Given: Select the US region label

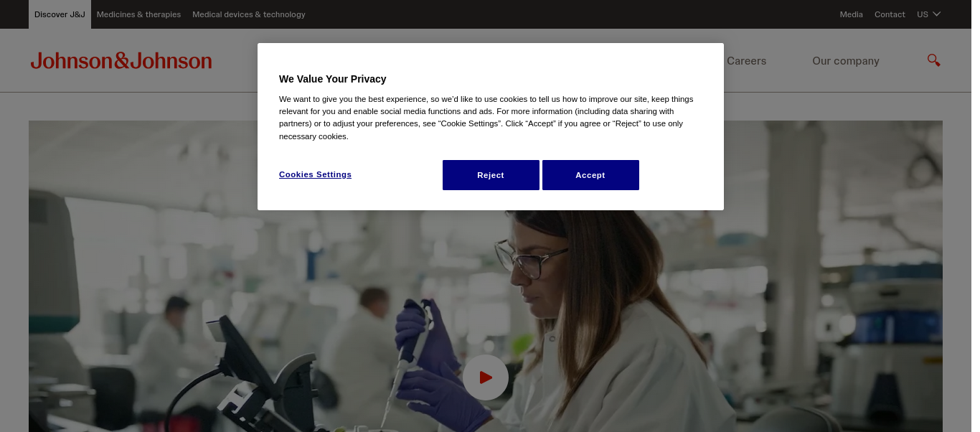Looking at the screenshot, I should (922, 14).
